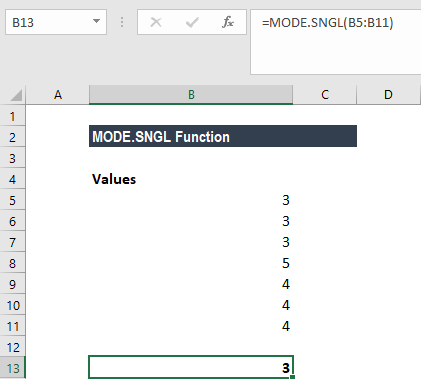The image size is (421, 379).
Task: Select cell B7 containing 3
Action: pyautogui.click(x=191, y=242)
